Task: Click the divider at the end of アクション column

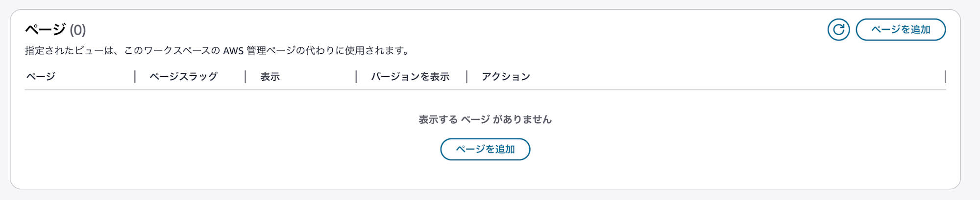Action: coord(945,77)
